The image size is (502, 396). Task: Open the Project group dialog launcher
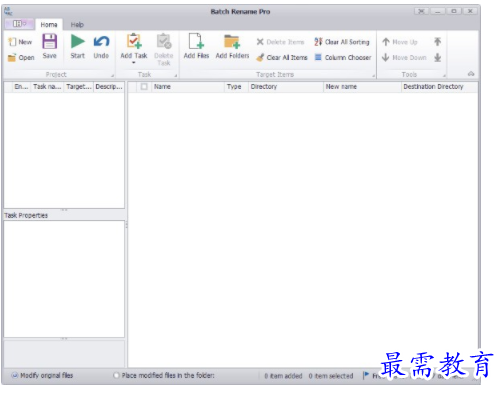coord(112,76)
